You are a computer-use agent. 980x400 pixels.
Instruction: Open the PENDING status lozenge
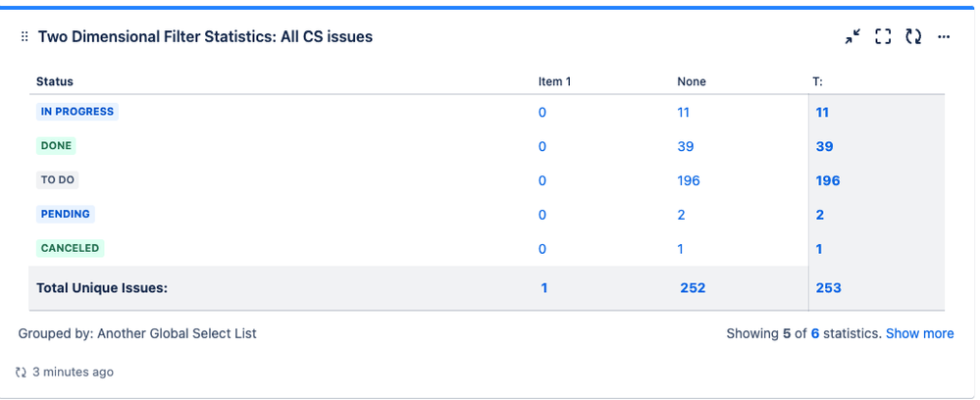(x=65, y=214)
